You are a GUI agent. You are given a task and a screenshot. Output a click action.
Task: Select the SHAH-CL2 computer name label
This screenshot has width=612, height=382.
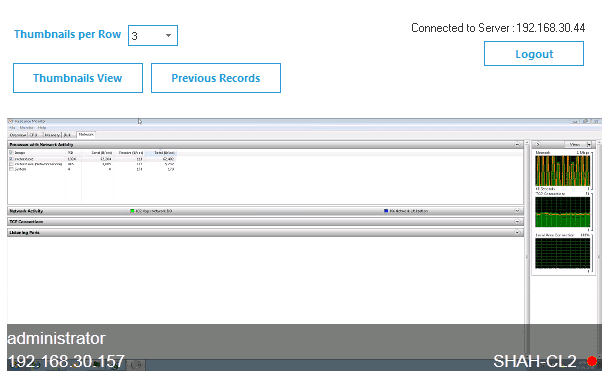534,361
